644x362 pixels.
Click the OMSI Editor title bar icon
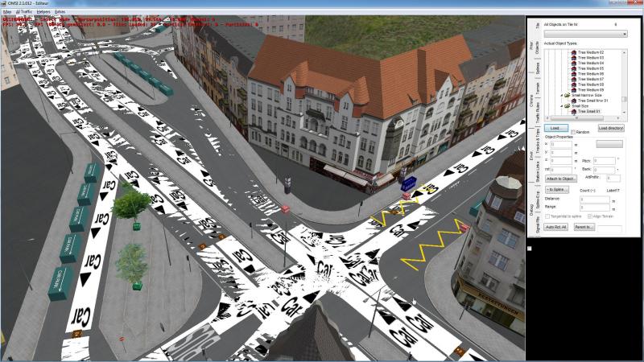[x=4, y=3]
